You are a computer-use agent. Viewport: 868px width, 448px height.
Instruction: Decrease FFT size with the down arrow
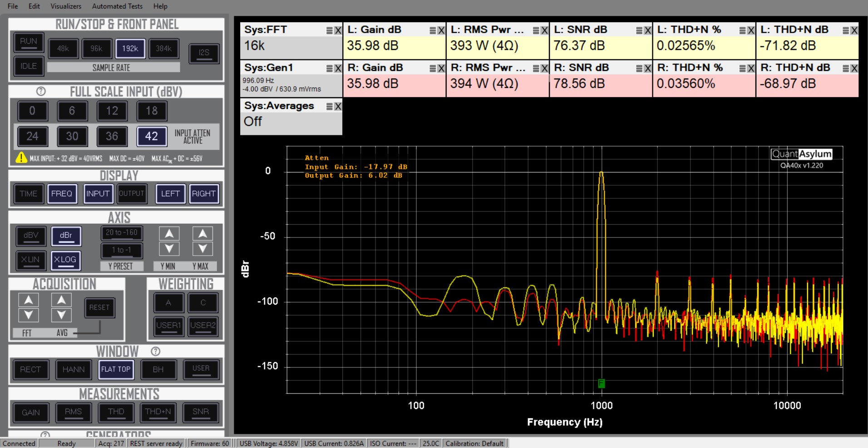(28, 315)
